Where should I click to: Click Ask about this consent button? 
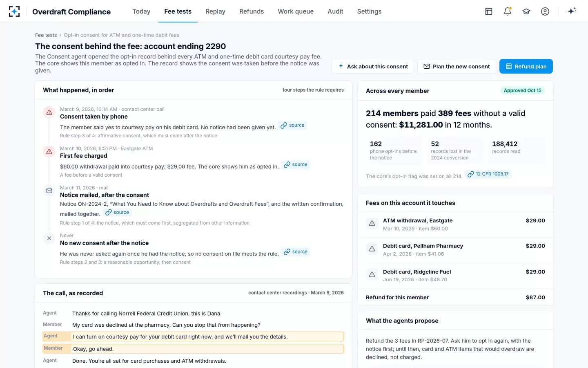click(373, 66)
